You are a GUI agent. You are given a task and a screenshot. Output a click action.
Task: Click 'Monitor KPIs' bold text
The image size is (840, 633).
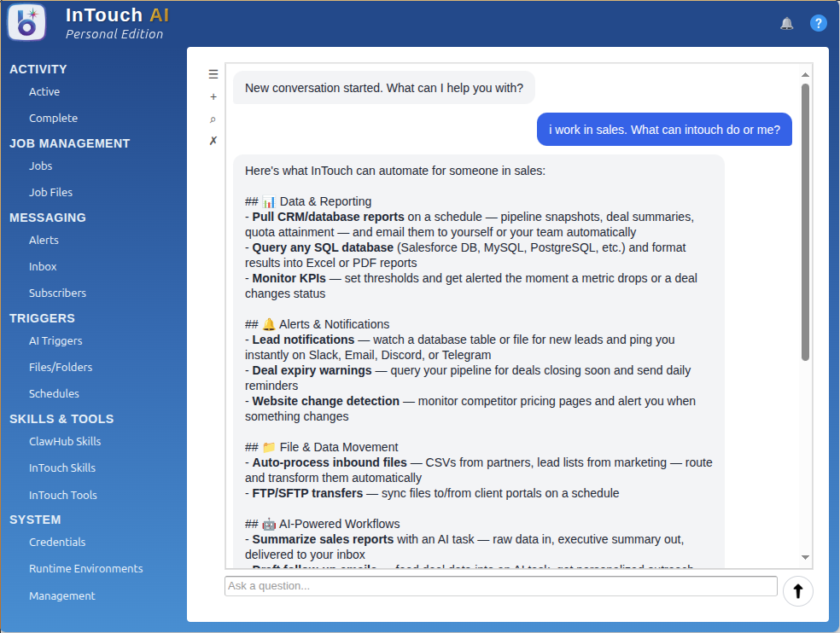pyautogui.click(x=289, y=278)
